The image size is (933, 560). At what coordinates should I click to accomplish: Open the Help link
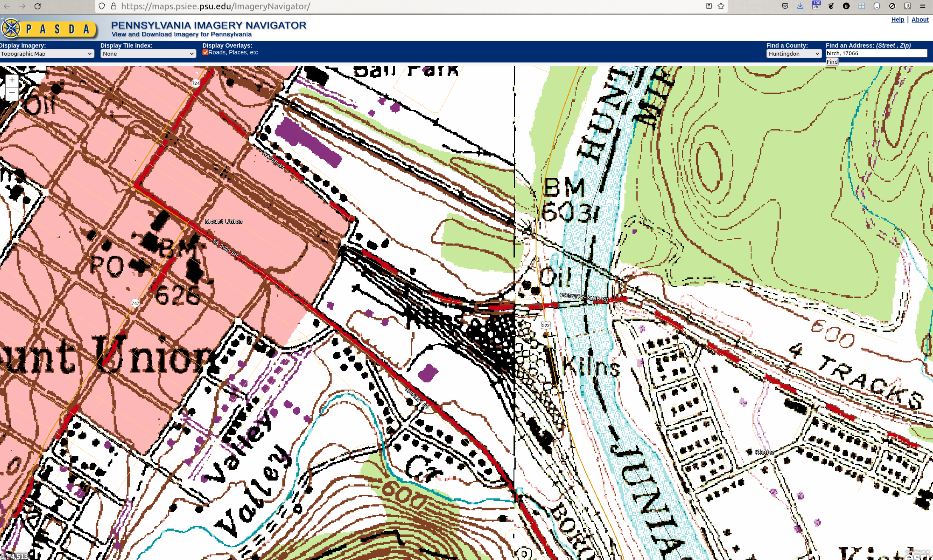898,19
